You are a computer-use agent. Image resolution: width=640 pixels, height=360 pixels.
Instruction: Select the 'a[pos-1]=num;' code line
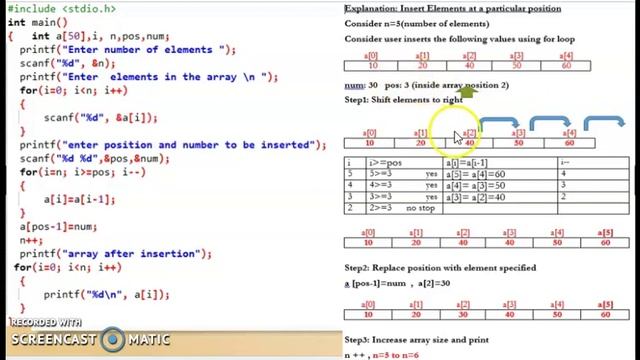click(x=58, y=227)
